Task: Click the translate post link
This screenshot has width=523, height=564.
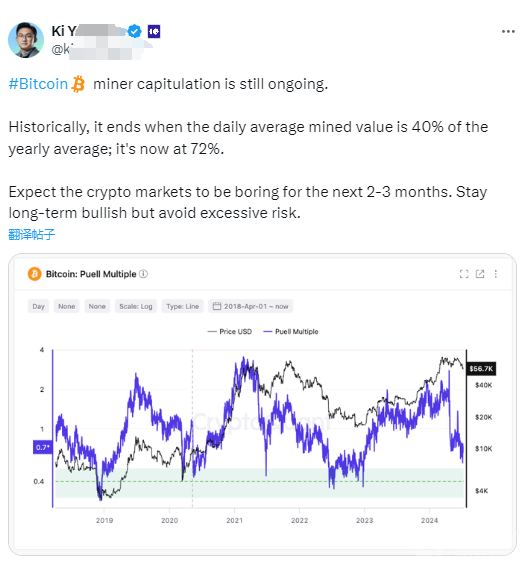Action: click(32, 234)
